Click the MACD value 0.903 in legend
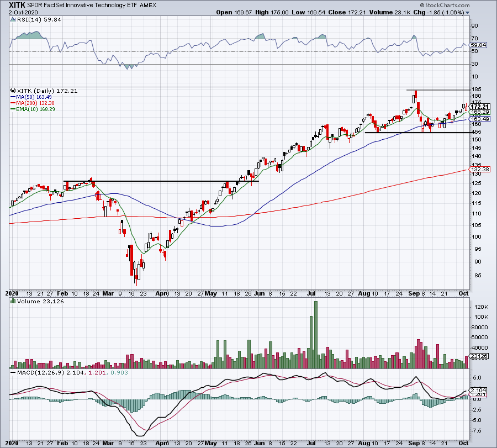 [119, 372]
